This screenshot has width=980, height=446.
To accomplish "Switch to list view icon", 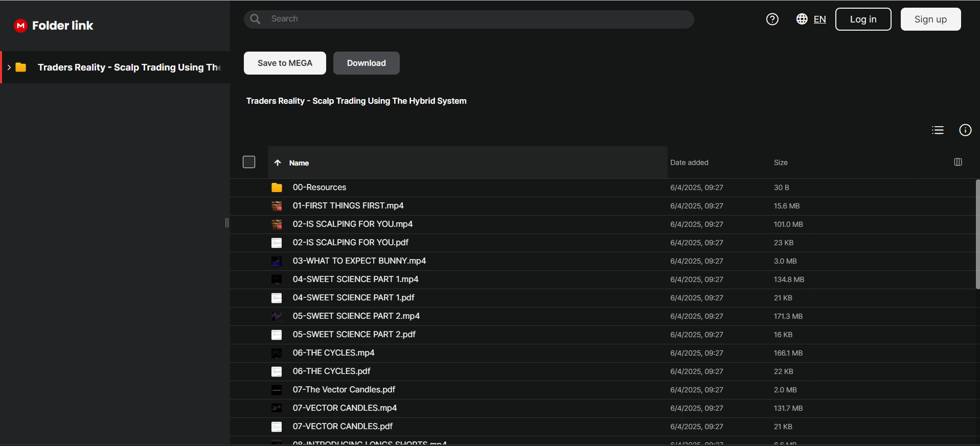I will (938, 130).
